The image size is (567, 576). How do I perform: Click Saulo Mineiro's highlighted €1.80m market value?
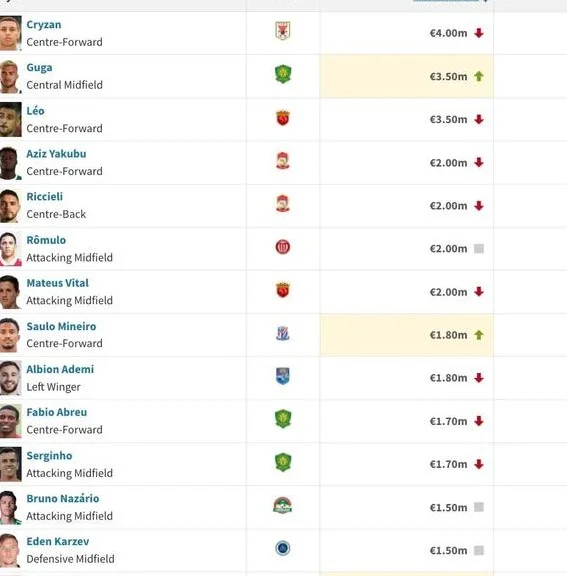[448, 335]
